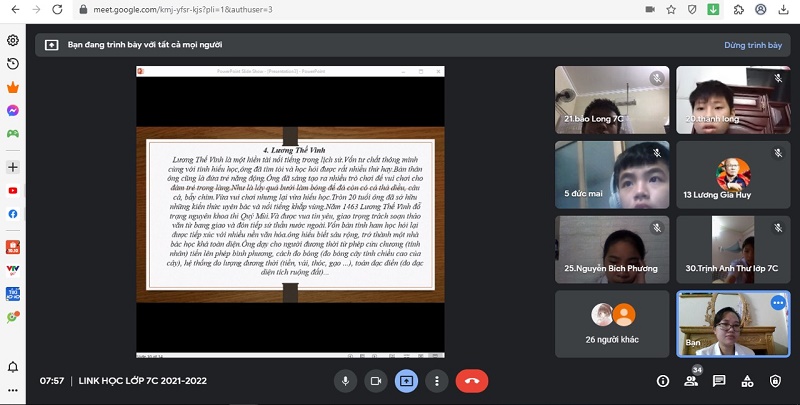Open the chat messages panel
The height and width of the screenshot is (405, 800).
coord(719,381)
